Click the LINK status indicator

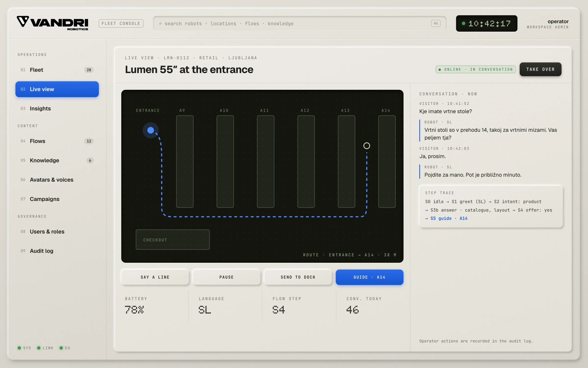45,348
